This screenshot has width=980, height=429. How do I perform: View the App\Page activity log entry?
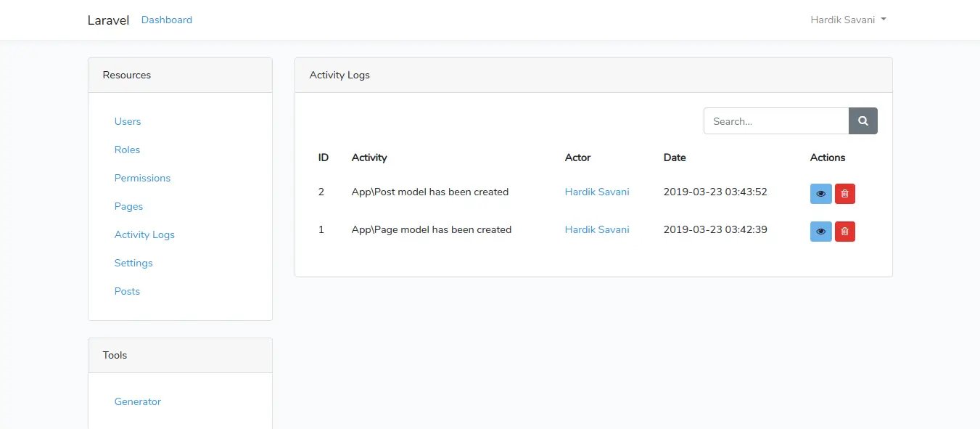tap(820, 232)
